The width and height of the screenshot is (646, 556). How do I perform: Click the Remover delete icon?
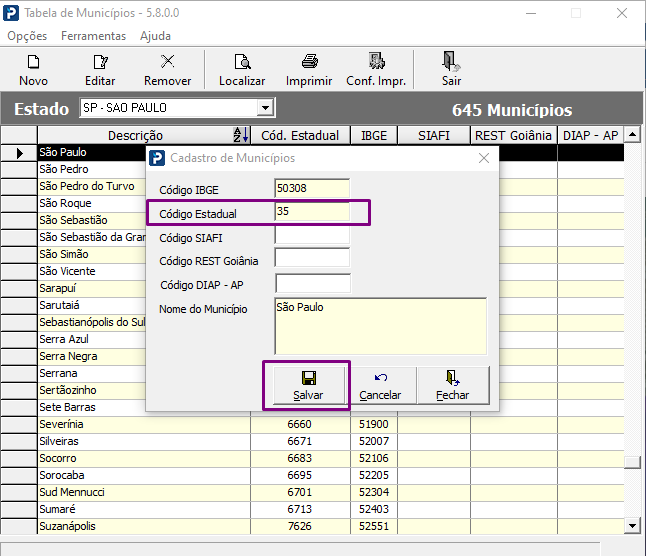(x=167, y=61)
